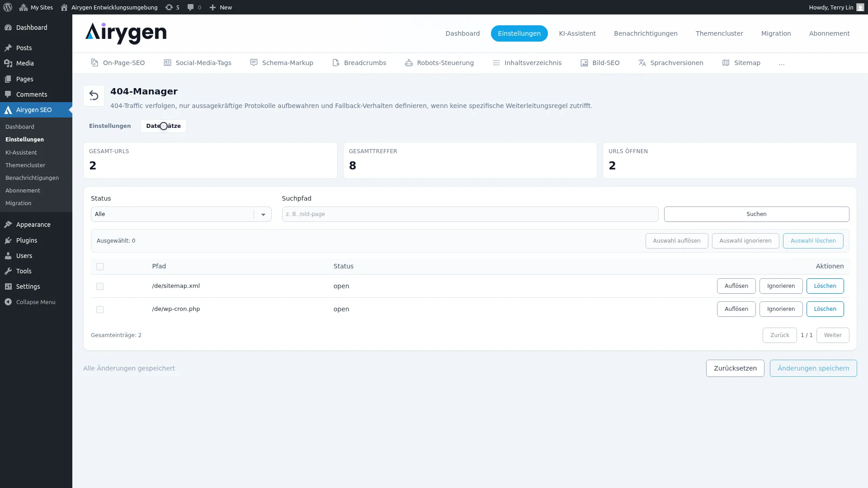Click the updates icon showing 5
The width and height of the screenshot is (868, 488).
click(x=169, y=7)
